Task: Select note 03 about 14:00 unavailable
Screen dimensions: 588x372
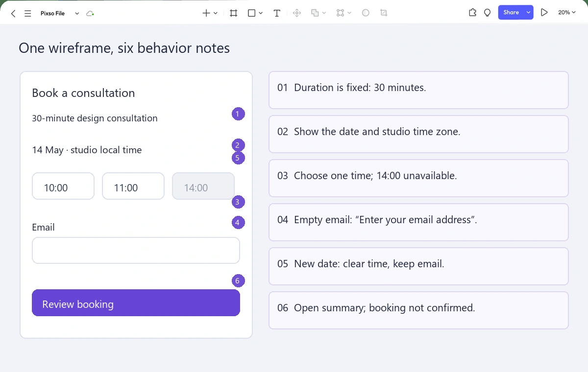Action: 418,178
